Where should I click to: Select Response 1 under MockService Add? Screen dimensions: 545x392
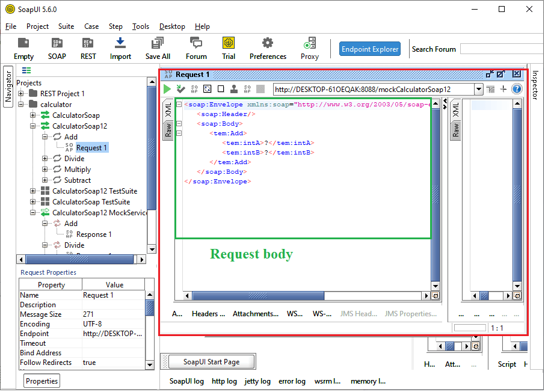(94, 234)
